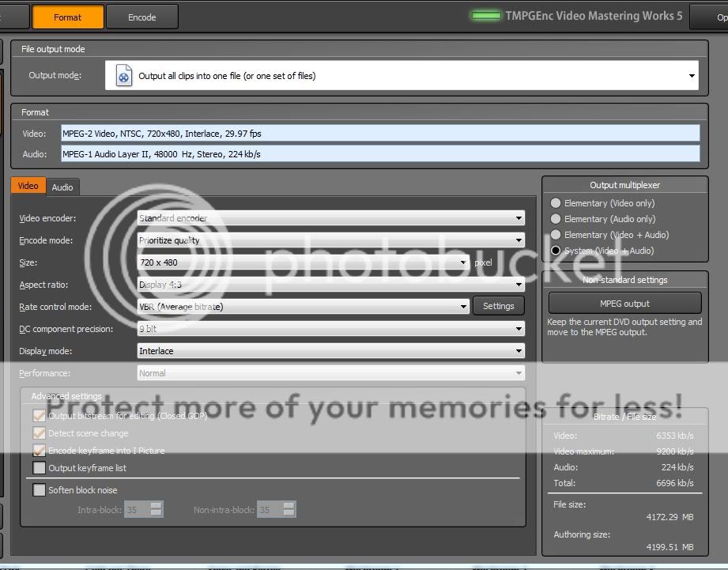Viewport: 728px width, 570px height.
Task: Select System (Video + Audio) multiplexer
Action: click(x=556, y=251)
